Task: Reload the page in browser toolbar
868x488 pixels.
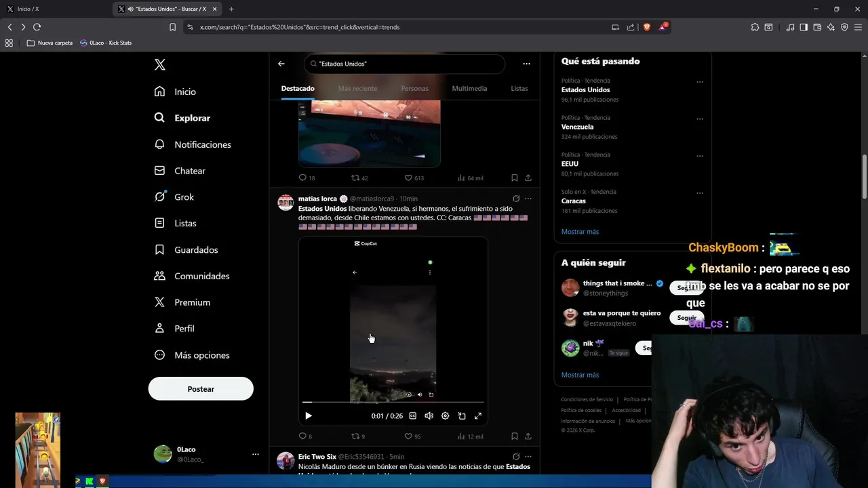Action: click(37, 27)
